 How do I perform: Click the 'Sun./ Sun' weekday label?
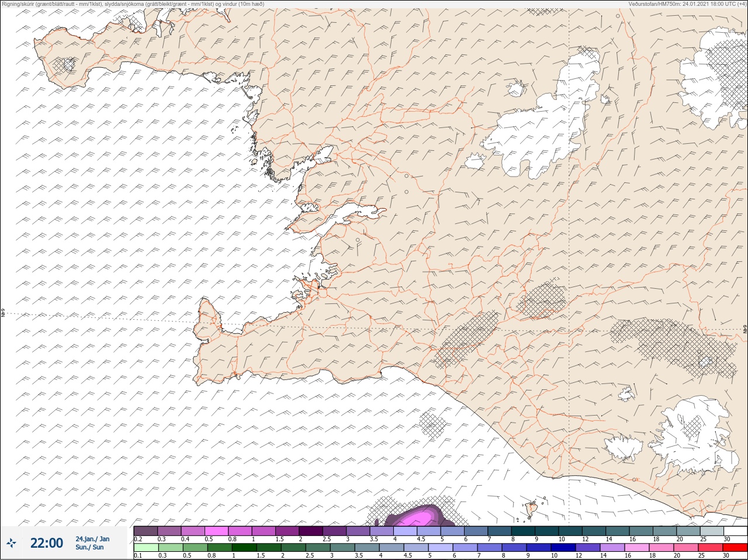coord(89,547)
